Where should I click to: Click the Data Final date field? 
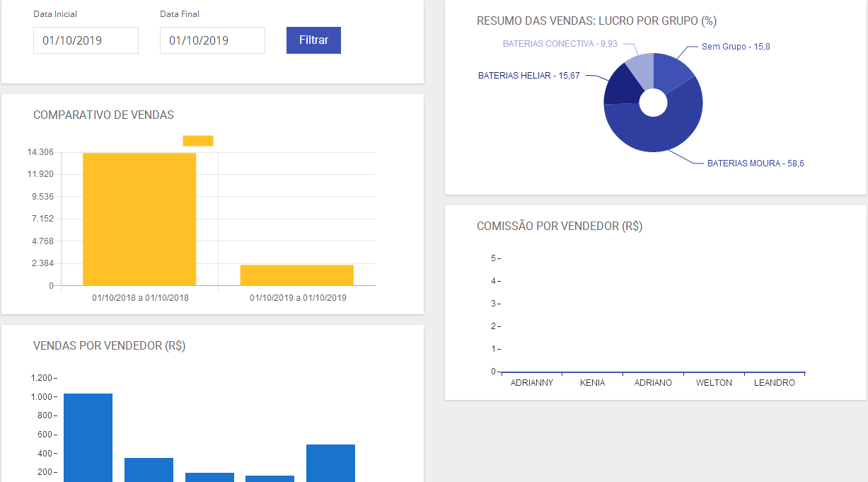pyautogui.click(x=212, y=40)
